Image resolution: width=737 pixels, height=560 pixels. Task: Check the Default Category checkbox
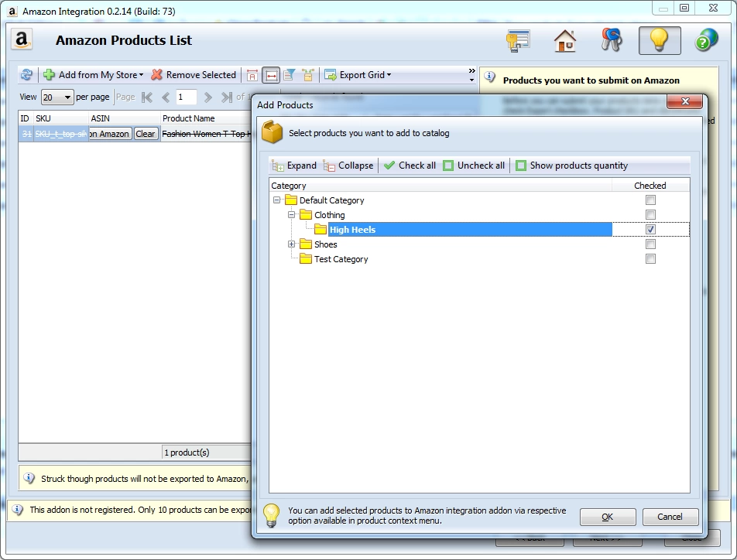[x=650, y=200]
